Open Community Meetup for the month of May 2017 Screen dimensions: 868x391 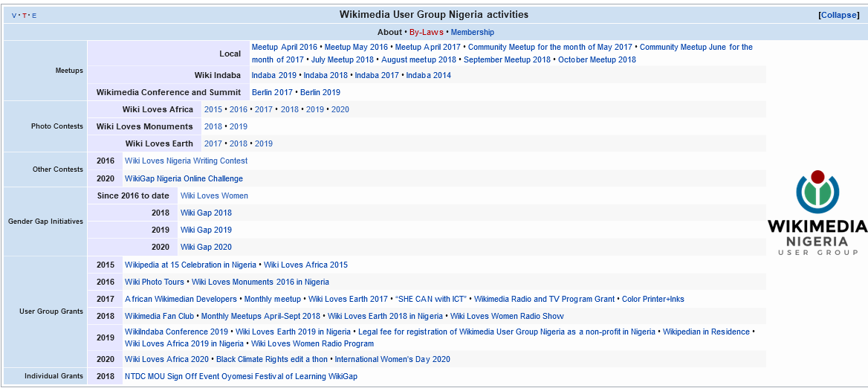pos(550,47)
